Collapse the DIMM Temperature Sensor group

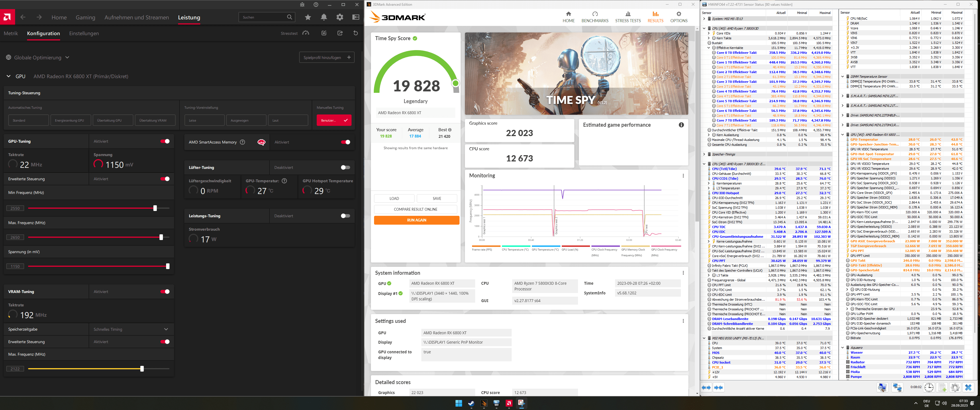click(x=843, y=76)
